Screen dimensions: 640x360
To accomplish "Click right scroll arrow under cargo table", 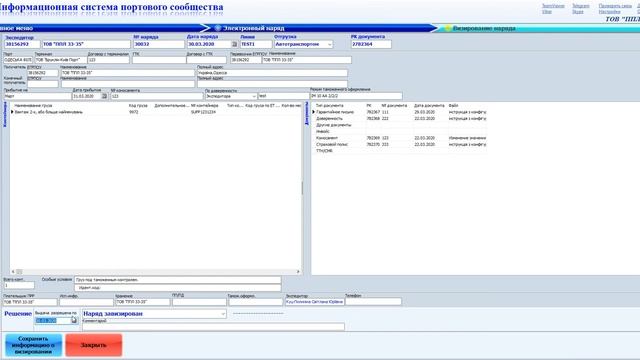I will (x=298, y=271).
